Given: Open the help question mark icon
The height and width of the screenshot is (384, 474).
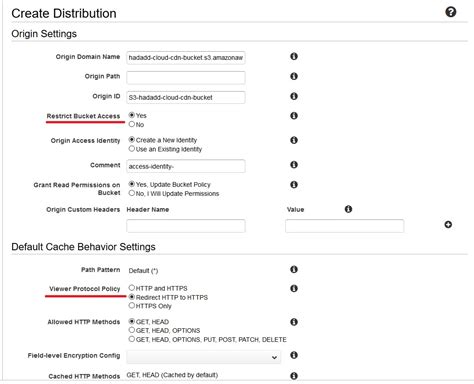Looking at the screenshot, I should (451, 12).
